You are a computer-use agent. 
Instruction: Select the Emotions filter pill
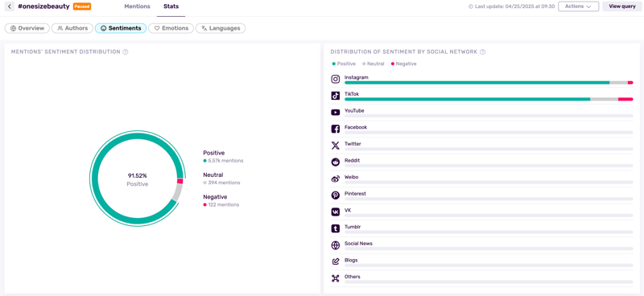coord(171,28)
